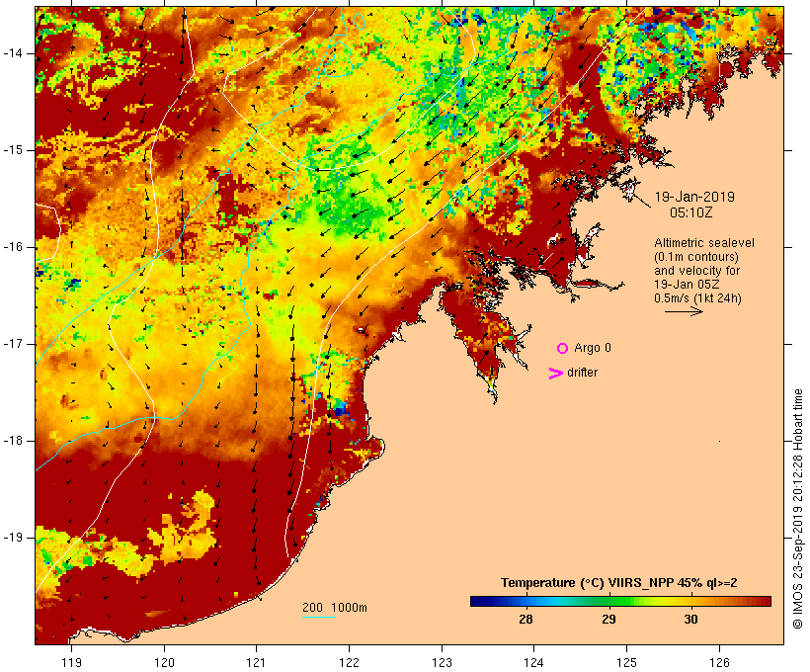The width and height of the screenshot is (810, 672).
Task: Click the temperature color bar at 29°C
Action: click(609, 601)
